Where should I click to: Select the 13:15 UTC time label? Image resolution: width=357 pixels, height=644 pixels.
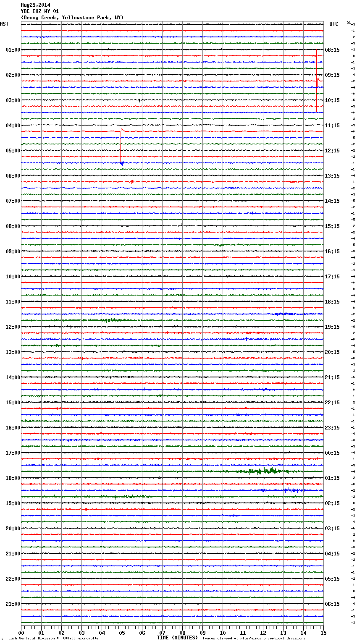tap(332, 176)
